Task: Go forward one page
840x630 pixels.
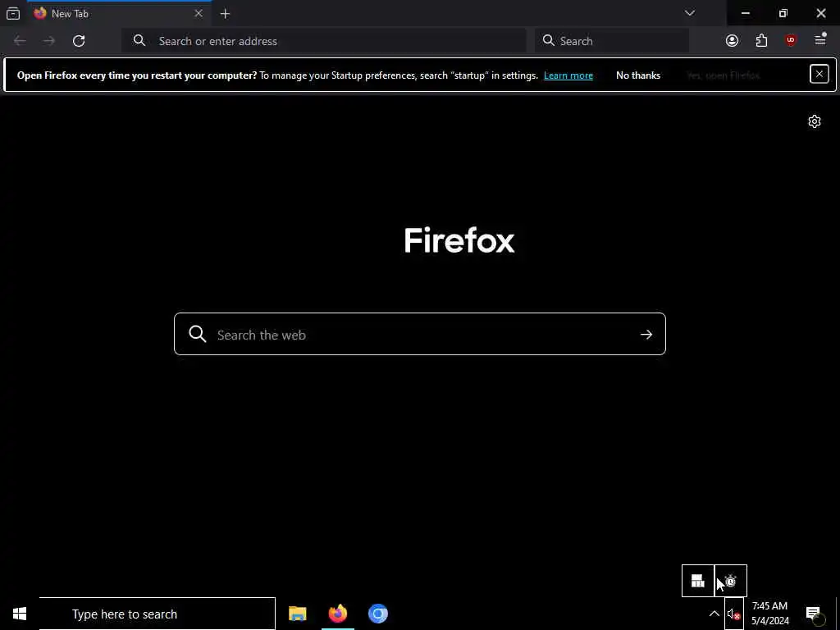Action: pyautogui.click(x=48, y=41)
